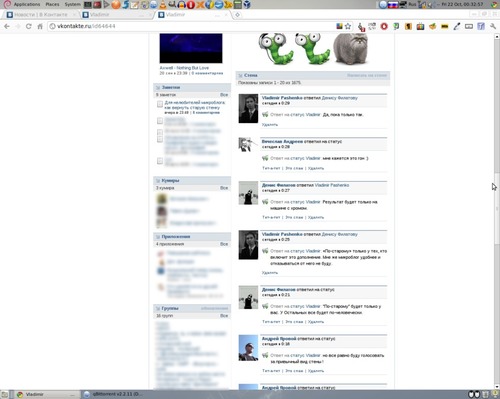This screenshot has height=399, width=500.
Task: Go to the browser home icon
Action: pos(40,26)
